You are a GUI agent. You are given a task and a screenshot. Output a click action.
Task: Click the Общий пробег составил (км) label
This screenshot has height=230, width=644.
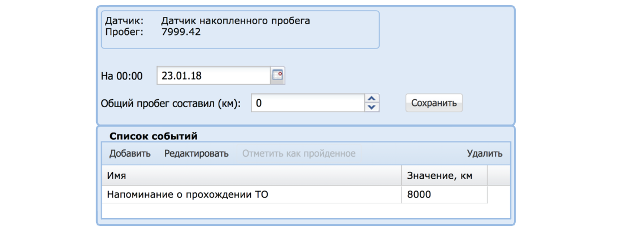coord(171,103)
